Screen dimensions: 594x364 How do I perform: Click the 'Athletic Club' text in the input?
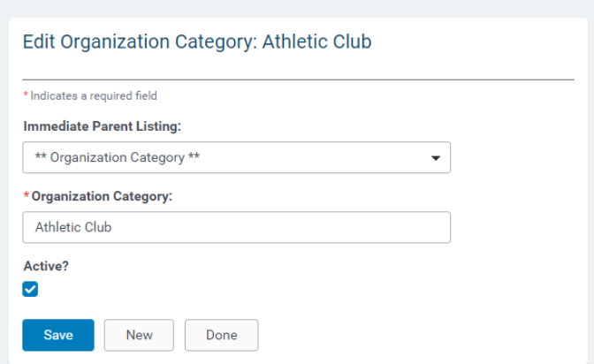point(73,227)
